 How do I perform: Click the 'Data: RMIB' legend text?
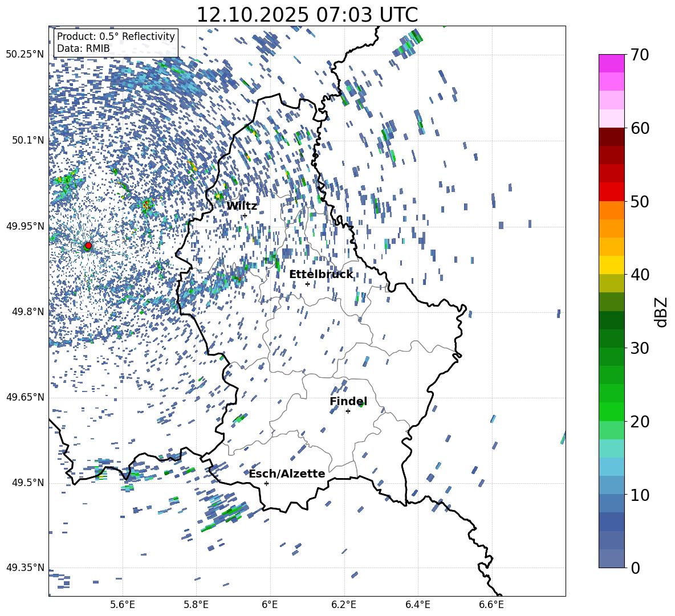tap(83, 48)
